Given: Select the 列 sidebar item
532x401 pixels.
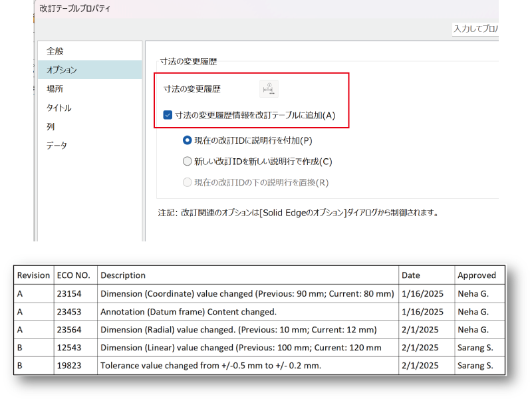Looking at the screenshot, I should coord(51,126).
